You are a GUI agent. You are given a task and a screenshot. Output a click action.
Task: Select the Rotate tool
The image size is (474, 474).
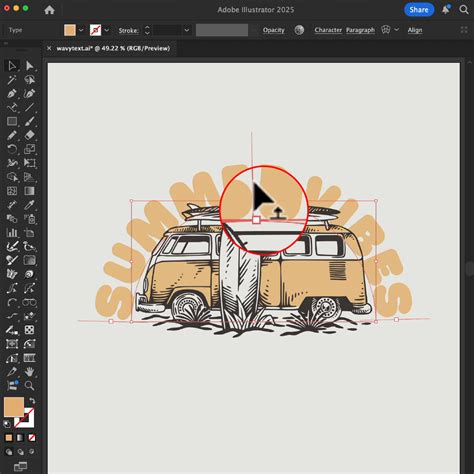point(12,149)
